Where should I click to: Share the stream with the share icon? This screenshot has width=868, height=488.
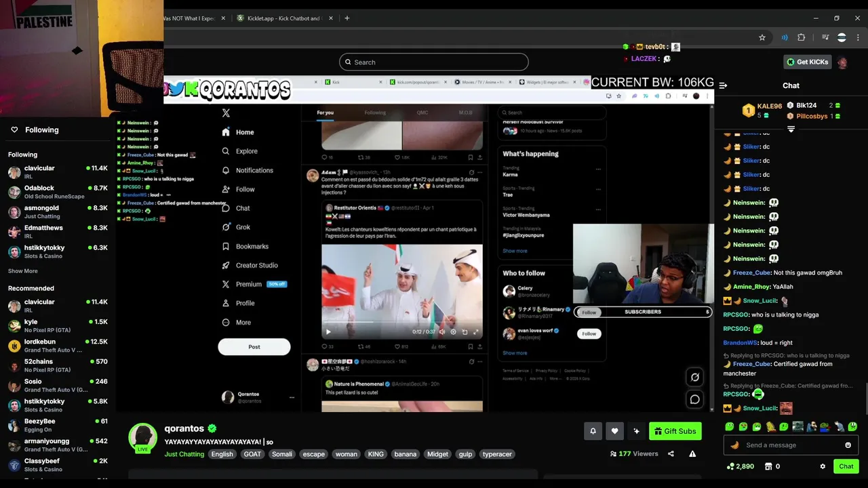[671, 454]
